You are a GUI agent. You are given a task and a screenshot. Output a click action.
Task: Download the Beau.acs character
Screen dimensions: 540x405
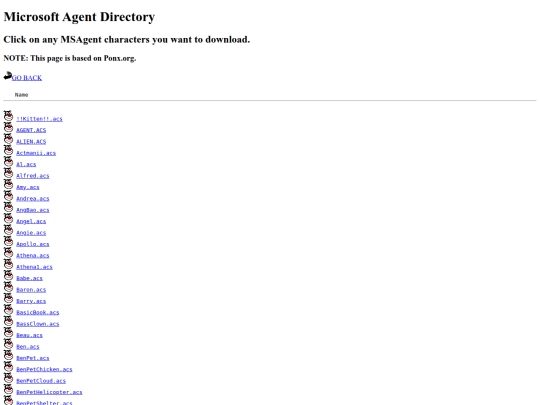click(x=29, y=335)
